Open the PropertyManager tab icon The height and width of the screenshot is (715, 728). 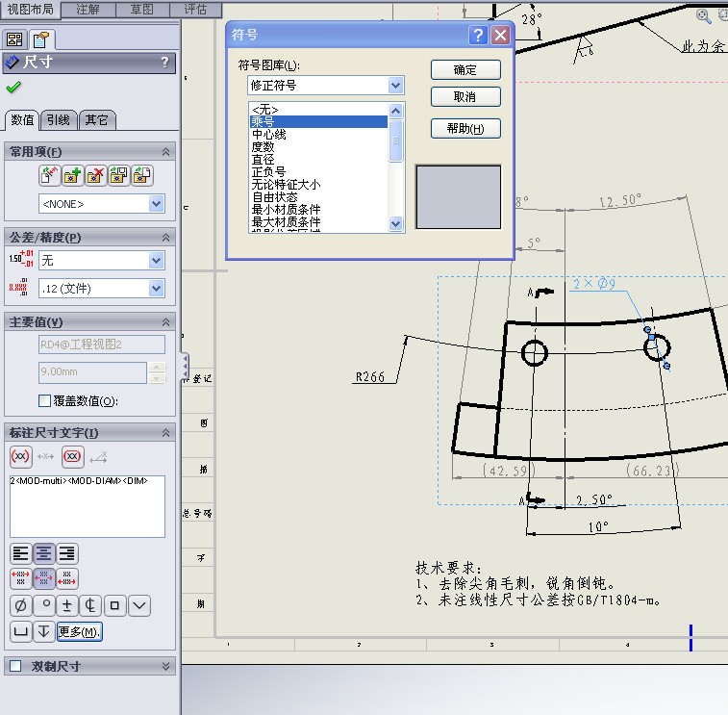click(x=41, y=40)
